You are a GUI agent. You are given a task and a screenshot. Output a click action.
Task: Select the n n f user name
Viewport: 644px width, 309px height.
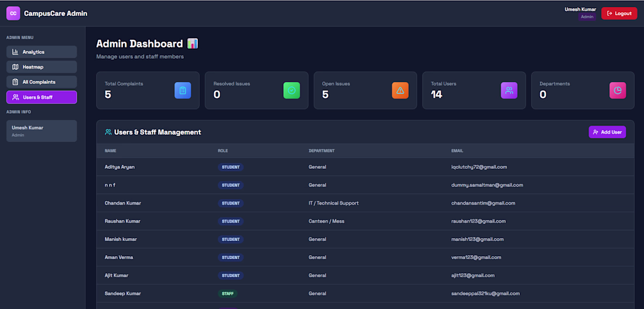[110, 185]
